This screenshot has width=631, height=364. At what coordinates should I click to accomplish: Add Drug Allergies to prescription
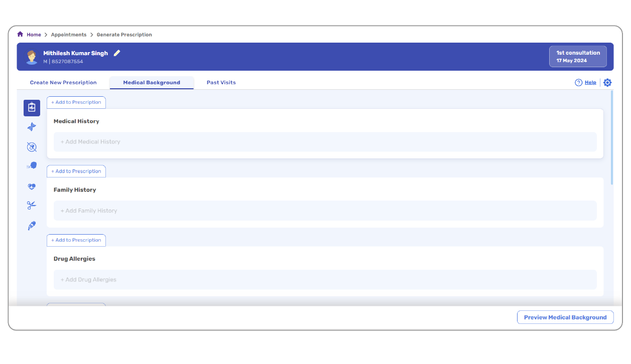tap(76, 240)
